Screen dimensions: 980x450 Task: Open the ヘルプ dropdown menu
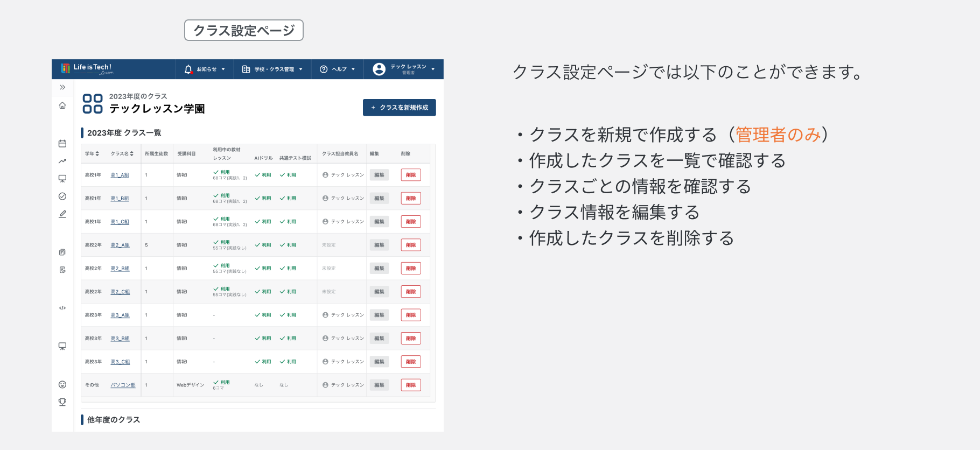(x=338, y=69)
